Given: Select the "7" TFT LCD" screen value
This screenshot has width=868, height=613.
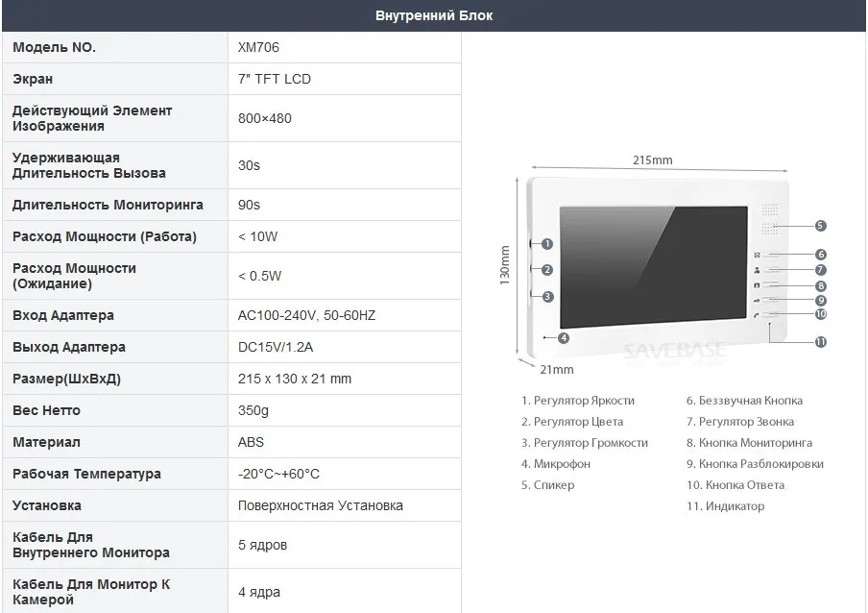Looking at the screenshot, I should [275, 79].
